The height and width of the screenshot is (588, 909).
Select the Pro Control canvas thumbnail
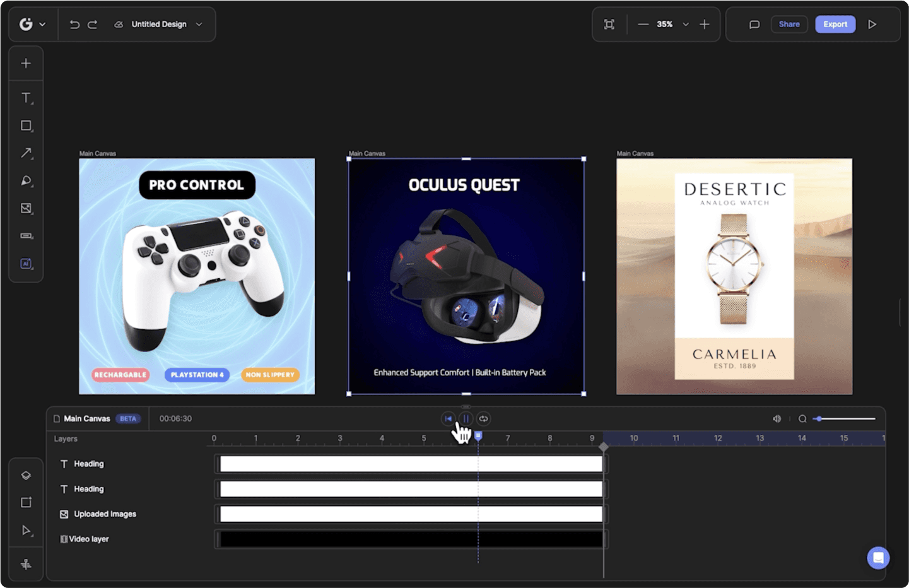[197, 276]
